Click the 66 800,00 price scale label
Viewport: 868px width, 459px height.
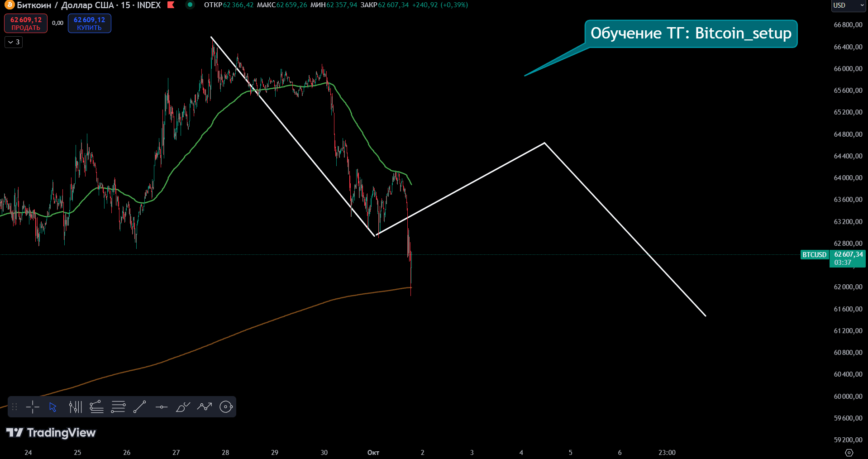[848, 25]
